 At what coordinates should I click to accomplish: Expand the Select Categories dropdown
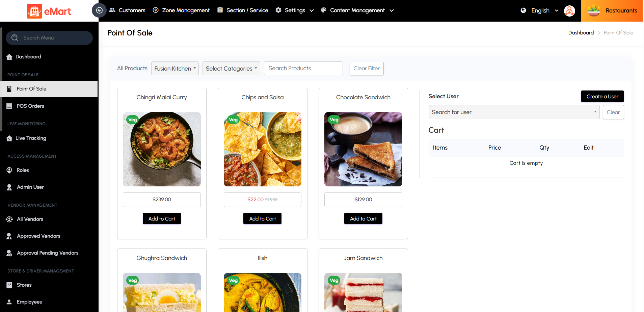tap(231, 69)
